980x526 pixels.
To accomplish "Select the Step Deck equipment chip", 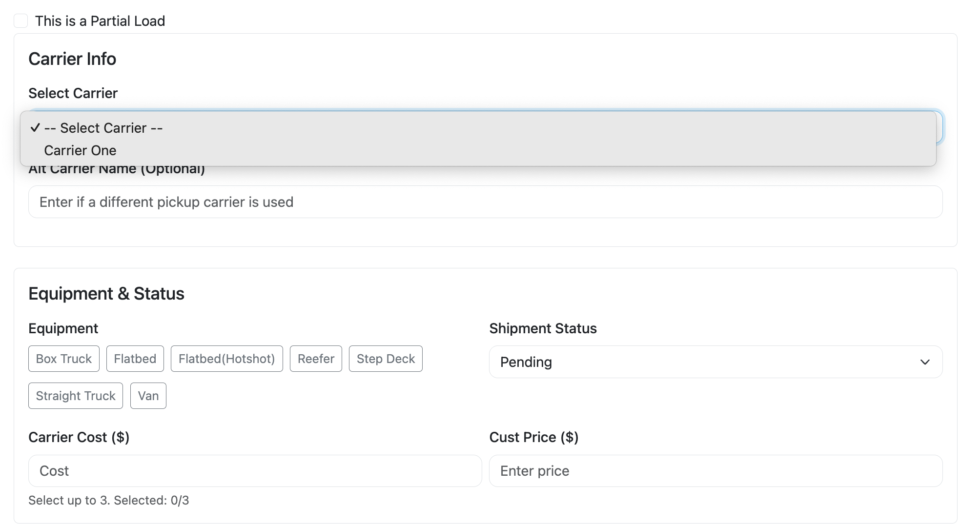I will pos(385,358).
